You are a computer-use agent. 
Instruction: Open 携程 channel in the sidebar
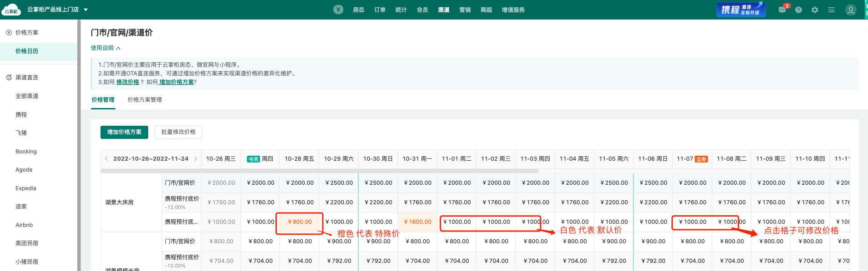[21, 115]
